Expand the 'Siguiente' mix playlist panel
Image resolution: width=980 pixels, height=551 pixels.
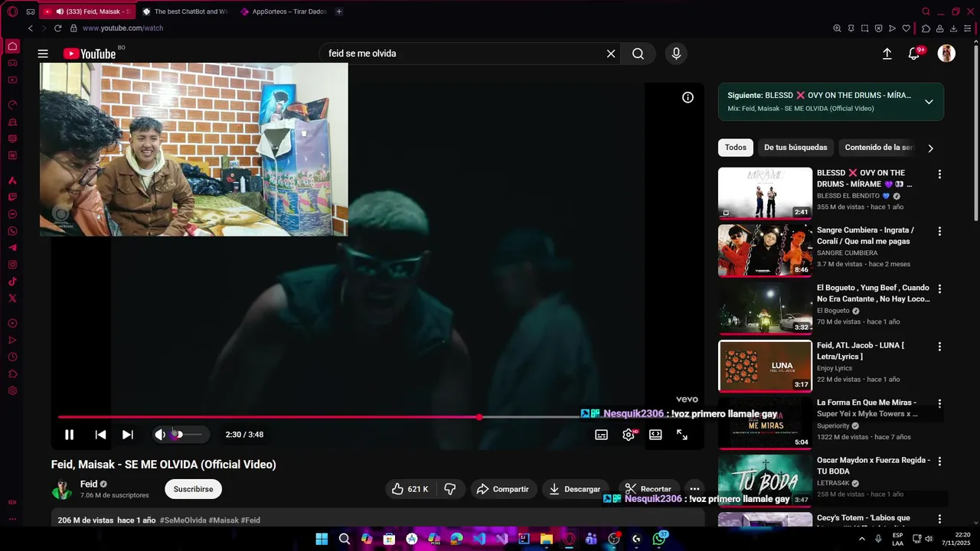pos(929,102)
